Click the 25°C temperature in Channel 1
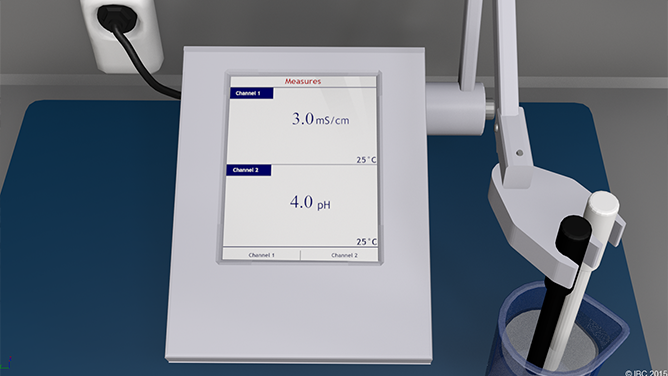Screen dimensions: 668x376 pyautogui.click(x=366, y=160)
